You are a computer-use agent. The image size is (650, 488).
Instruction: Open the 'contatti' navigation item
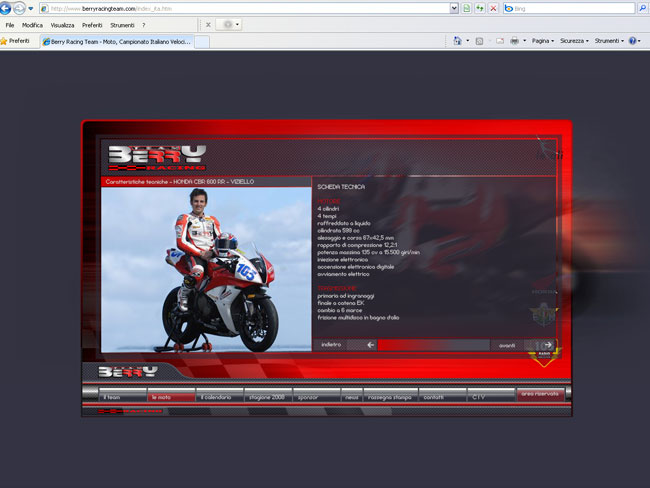point(443,397)
